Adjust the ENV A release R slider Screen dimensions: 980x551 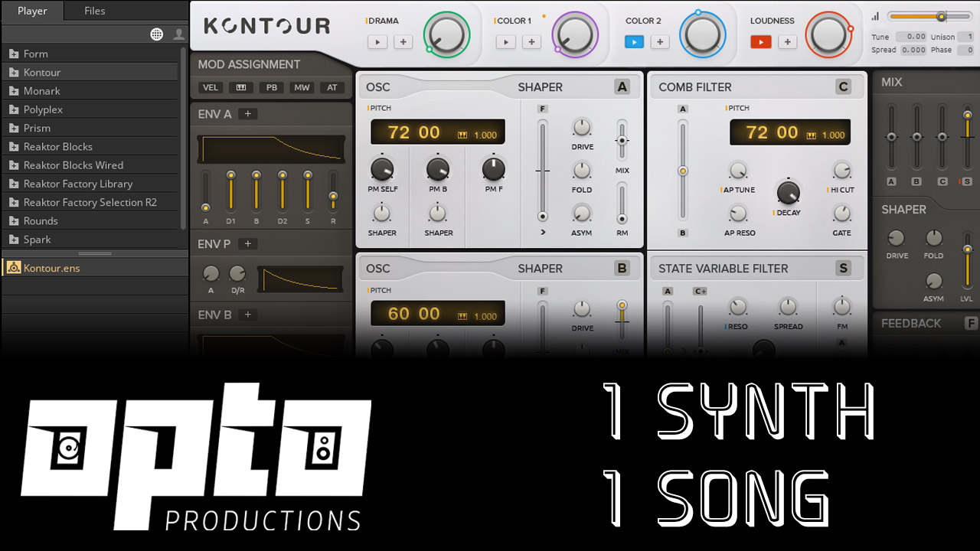[333, 191]
